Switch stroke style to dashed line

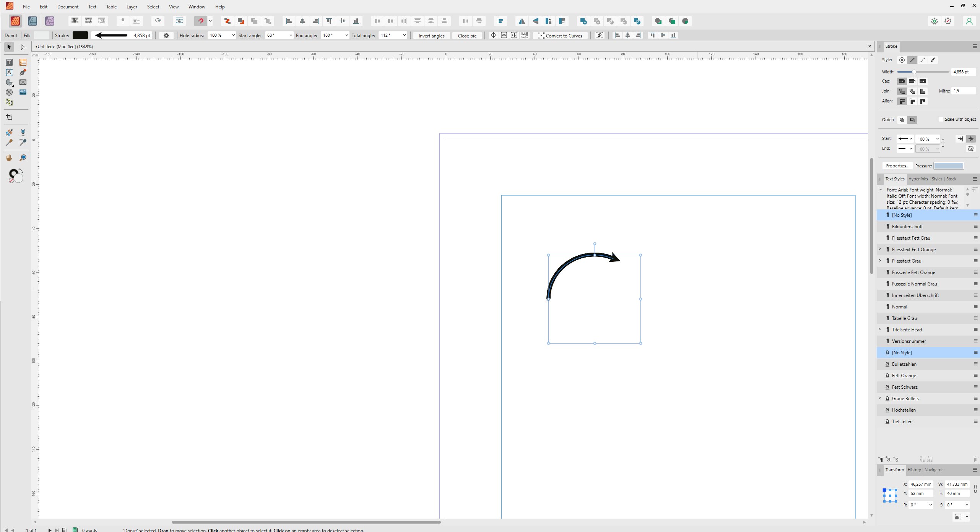coord(923,60)
